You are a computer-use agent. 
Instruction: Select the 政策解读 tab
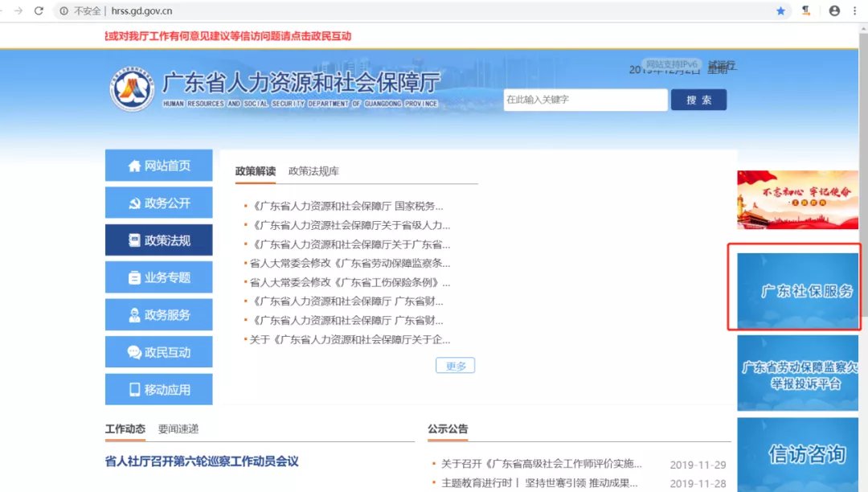pyautogui.click(x=255, y=171)
